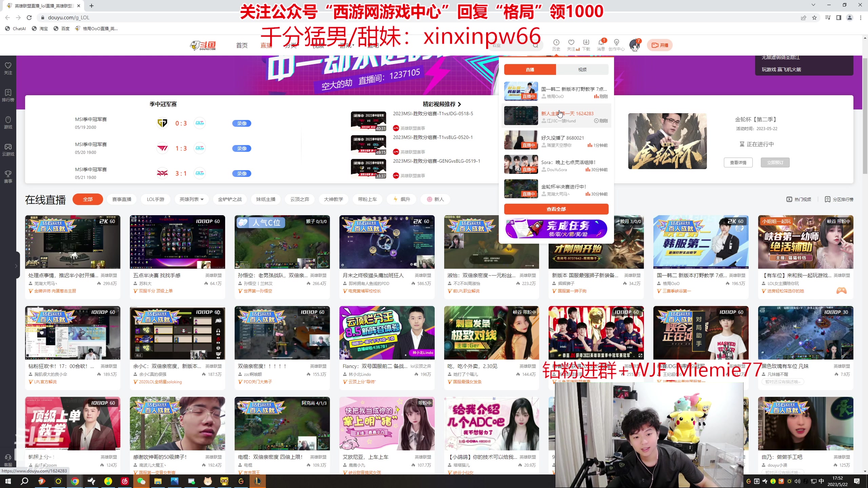Open the Windows Start menu
868x488 pixels.
[8, 481]
